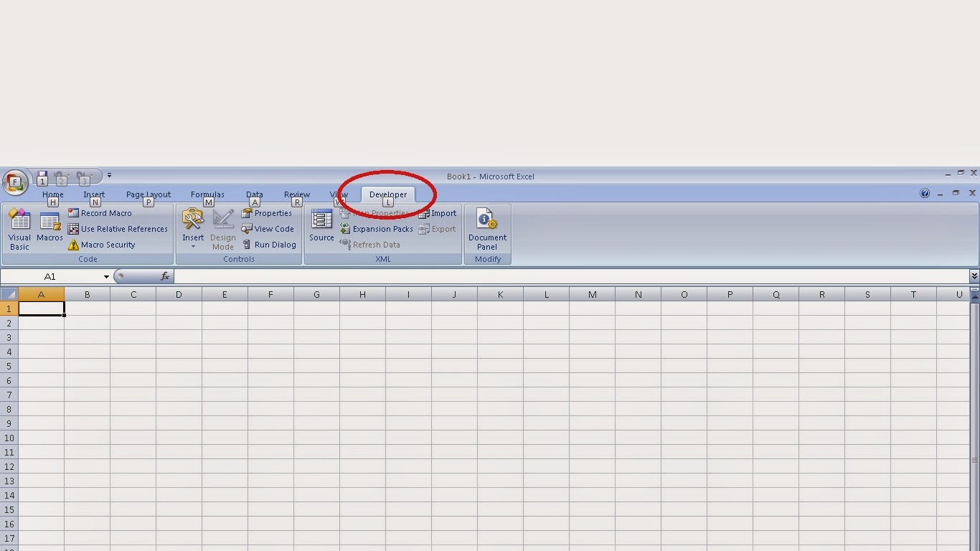
Task: Click the Name Box showing A1
Action: tap(50, 277)
